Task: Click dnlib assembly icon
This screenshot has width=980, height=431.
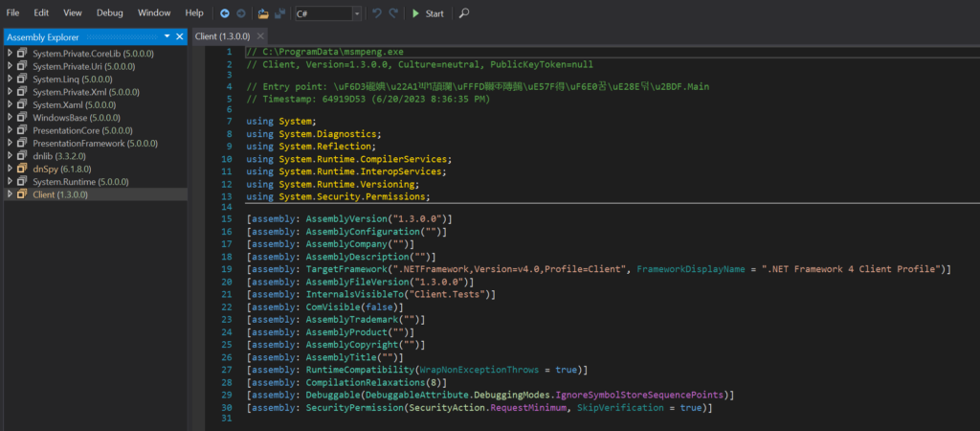Action: pos(23,156)
